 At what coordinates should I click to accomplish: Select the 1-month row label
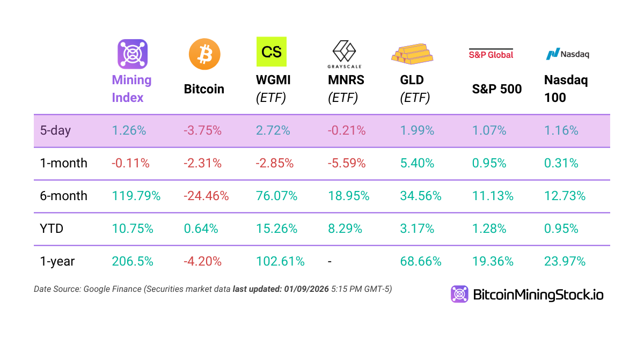pyautogui.click(x=64, y=163)
